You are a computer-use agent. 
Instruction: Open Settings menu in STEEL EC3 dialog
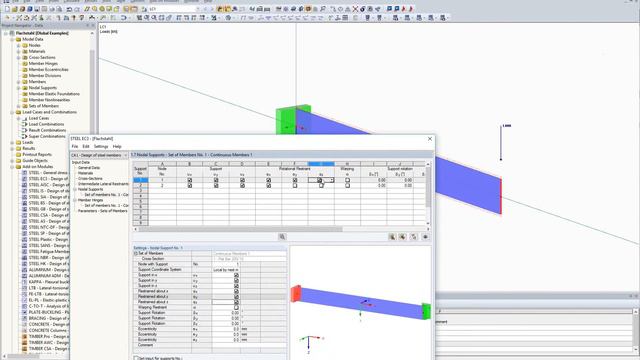point(101,147)
